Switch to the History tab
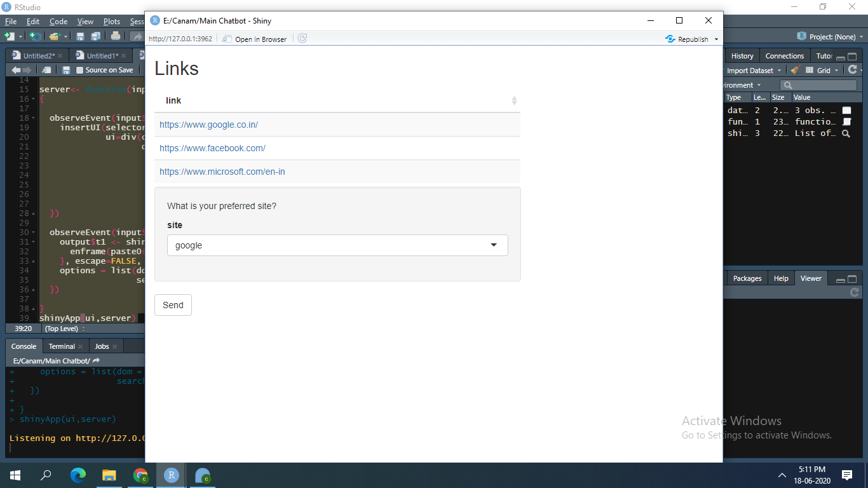This screenshot has width=868, height=488. point(742,56)
